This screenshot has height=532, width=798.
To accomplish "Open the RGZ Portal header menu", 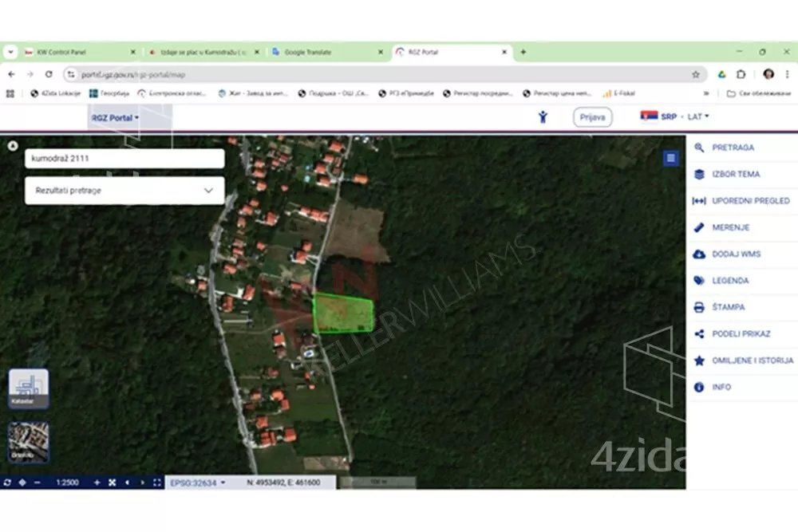I will click(x=113, y=118).
